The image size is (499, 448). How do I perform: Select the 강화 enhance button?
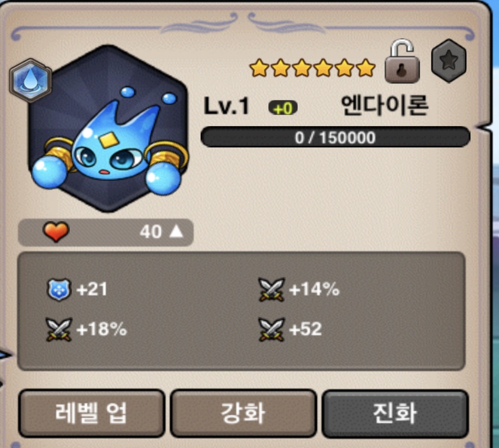(243, 413)
